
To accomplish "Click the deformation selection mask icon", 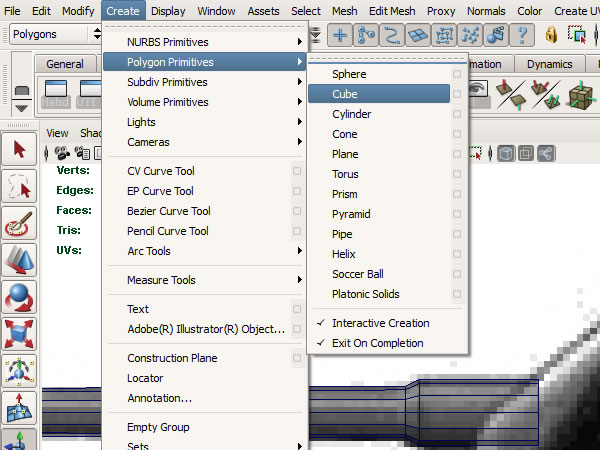I will click(x=444, y=35).
